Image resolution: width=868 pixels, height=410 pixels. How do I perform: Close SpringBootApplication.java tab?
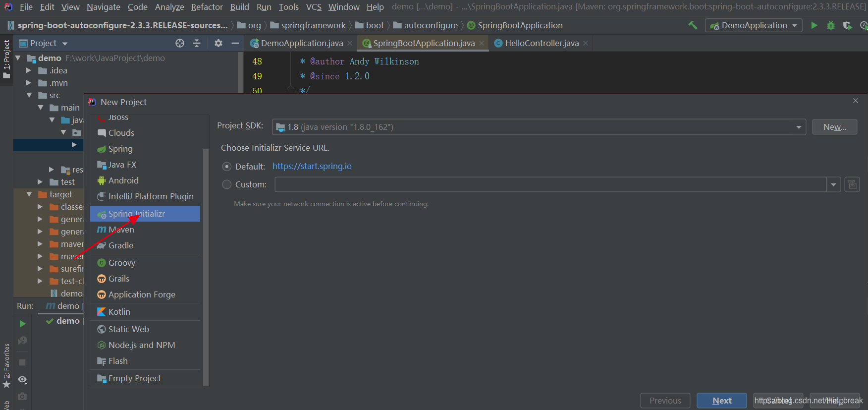(x=482, y=43)
